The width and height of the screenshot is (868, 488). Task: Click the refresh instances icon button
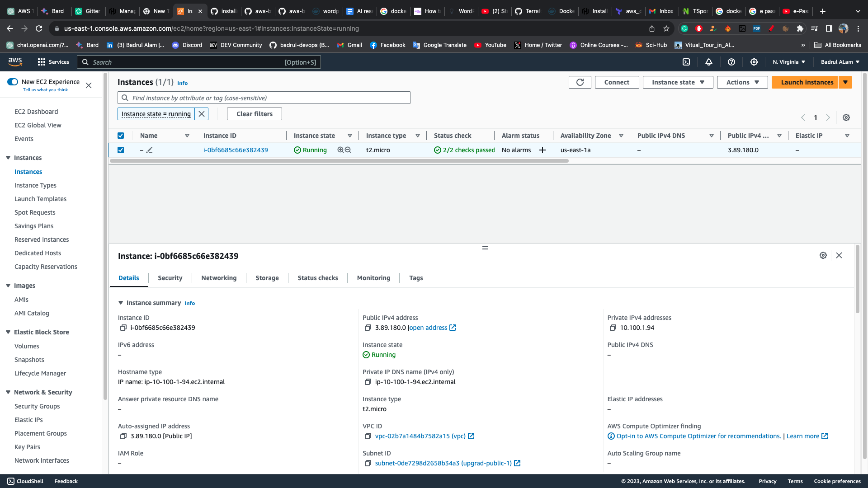(580, 82)
